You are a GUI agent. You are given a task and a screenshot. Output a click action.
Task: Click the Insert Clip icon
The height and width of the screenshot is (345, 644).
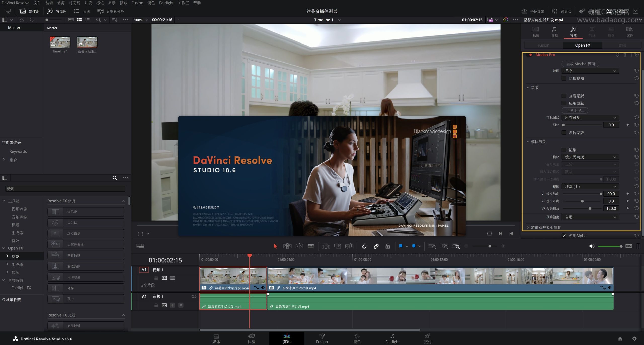[326, 246]
